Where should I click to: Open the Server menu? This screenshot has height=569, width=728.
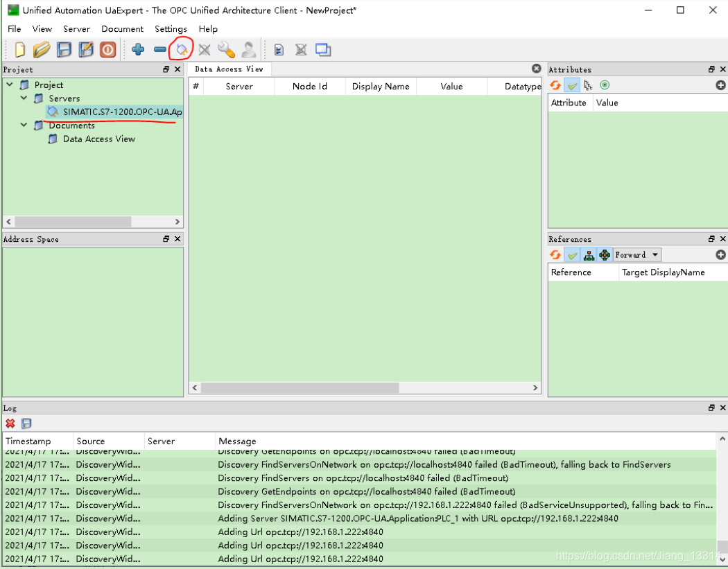coord(76,29)
